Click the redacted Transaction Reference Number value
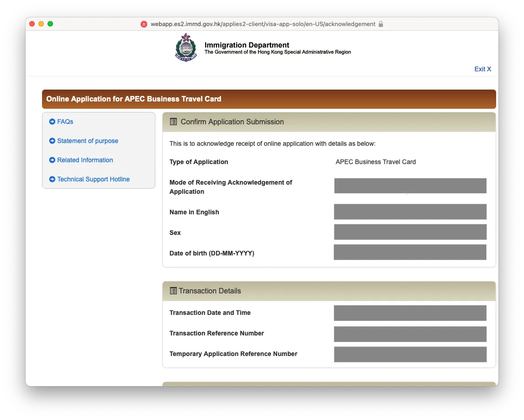This screenshot has height=420, width=524. point(410,334)
